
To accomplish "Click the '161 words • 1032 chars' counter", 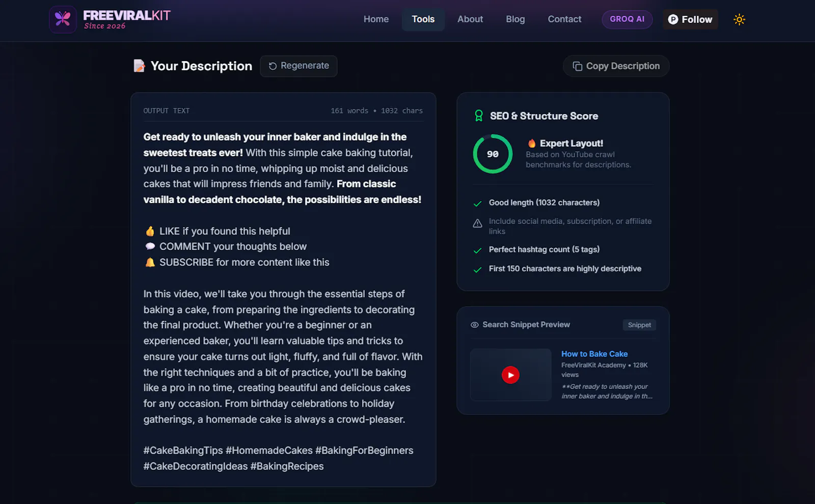I will pos(376,110).
